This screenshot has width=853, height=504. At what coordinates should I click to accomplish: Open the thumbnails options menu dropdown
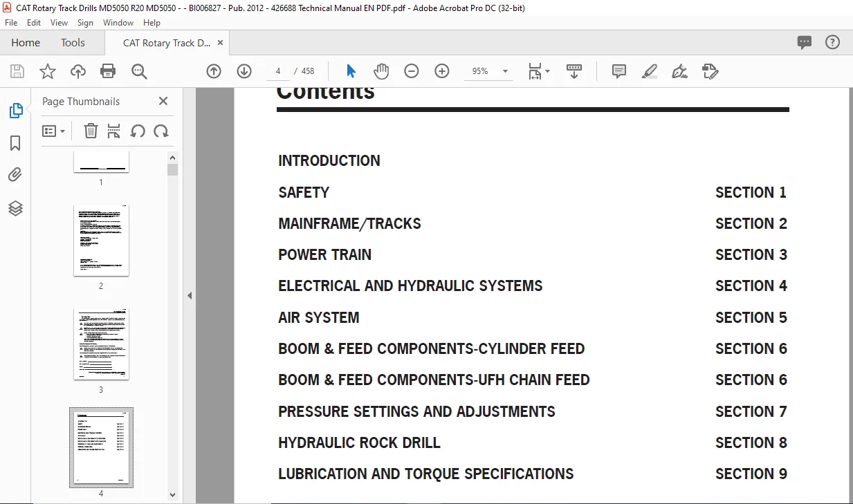(54, 131)
